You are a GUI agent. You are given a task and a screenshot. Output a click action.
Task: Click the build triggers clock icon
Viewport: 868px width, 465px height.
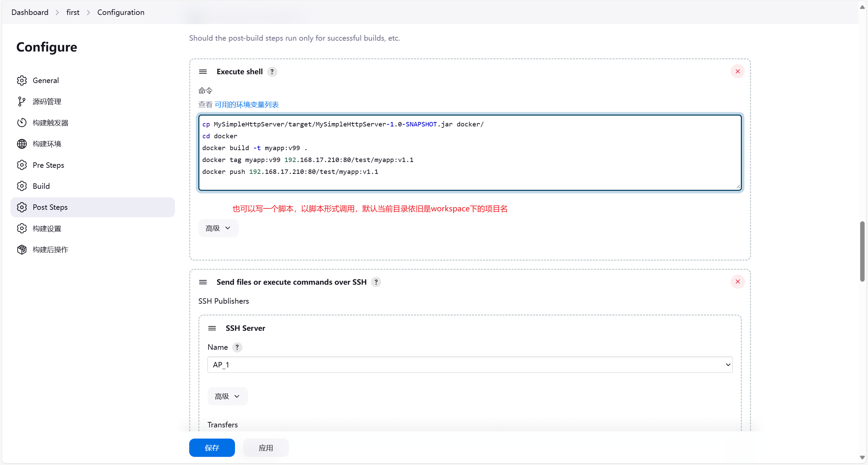[x=22, y=123]
